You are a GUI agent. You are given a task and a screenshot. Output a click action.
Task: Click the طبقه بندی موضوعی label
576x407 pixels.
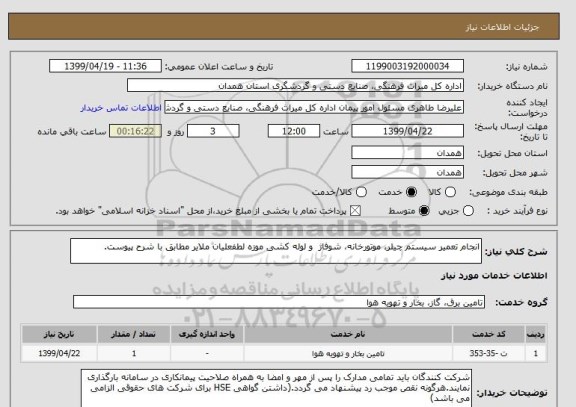[508, 192]
